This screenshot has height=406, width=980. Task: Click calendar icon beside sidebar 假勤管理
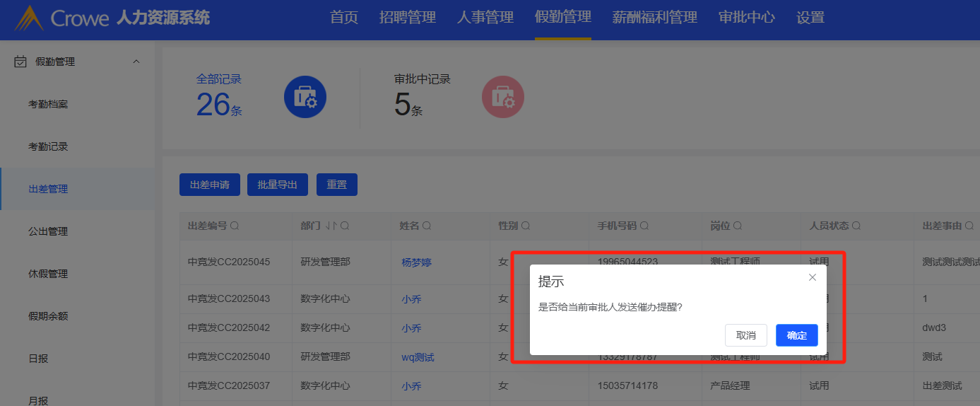pyautogui.click(x=20, y=62)
